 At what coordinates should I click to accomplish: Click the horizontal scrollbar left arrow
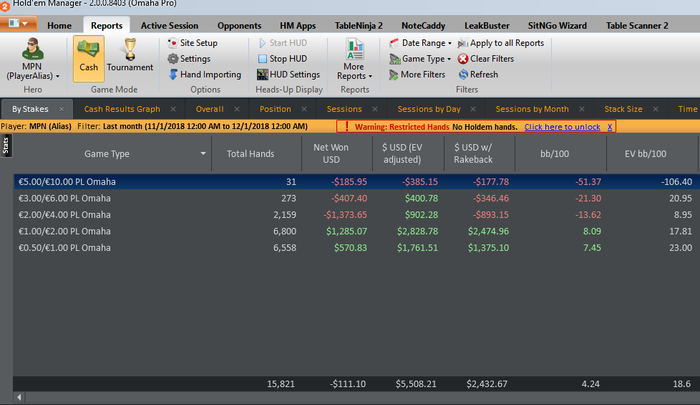19,397
